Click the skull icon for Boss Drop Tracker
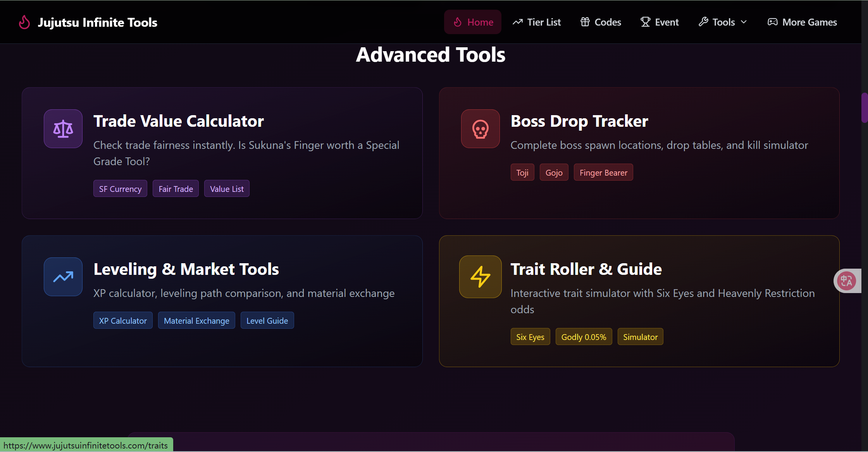 coord(480,129)
